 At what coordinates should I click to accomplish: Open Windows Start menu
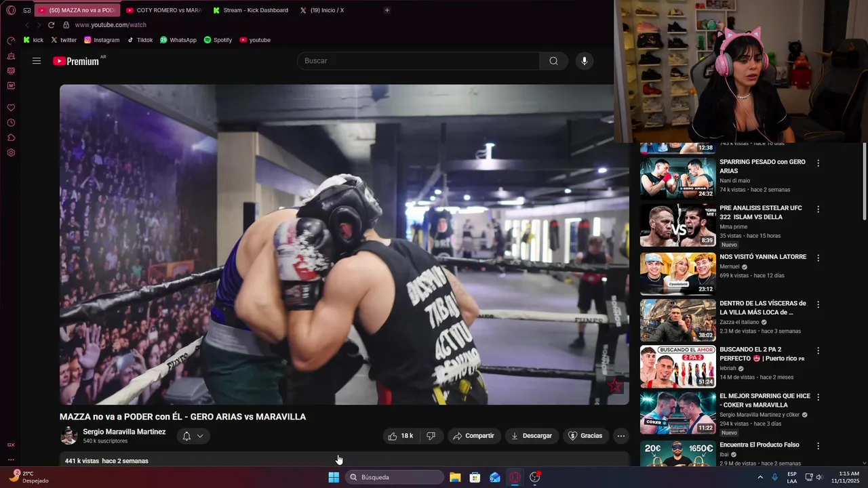click(x=334, y=477)
